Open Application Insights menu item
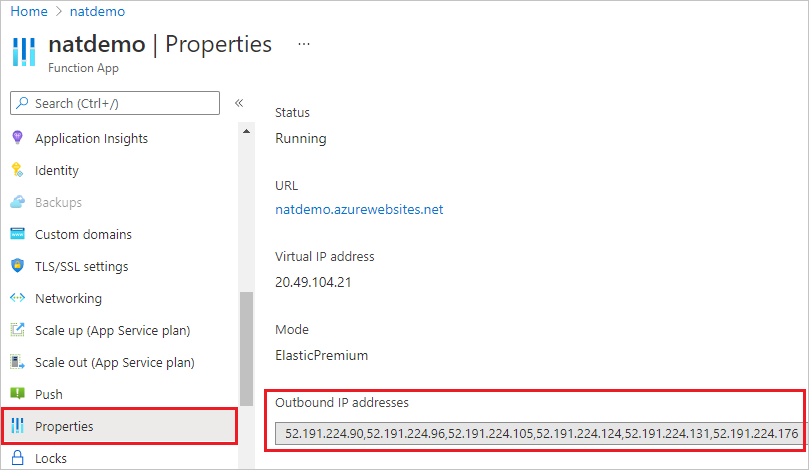The width and height of the screenshot is (809, 470). [91, 138]
